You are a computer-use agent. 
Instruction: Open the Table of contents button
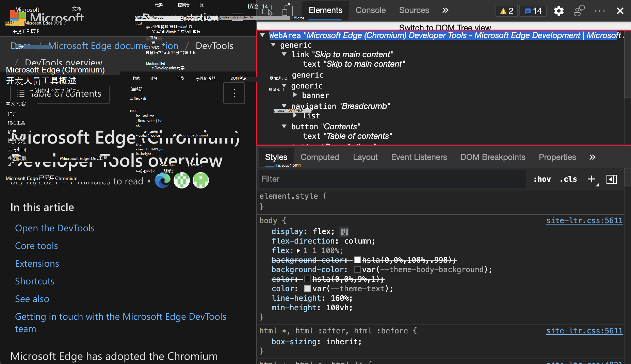click(60, 93)
